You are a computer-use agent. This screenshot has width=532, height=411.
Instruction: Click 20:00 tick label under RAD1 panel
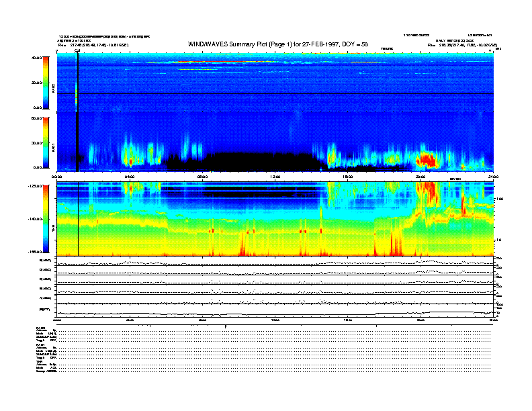(420, 177)
